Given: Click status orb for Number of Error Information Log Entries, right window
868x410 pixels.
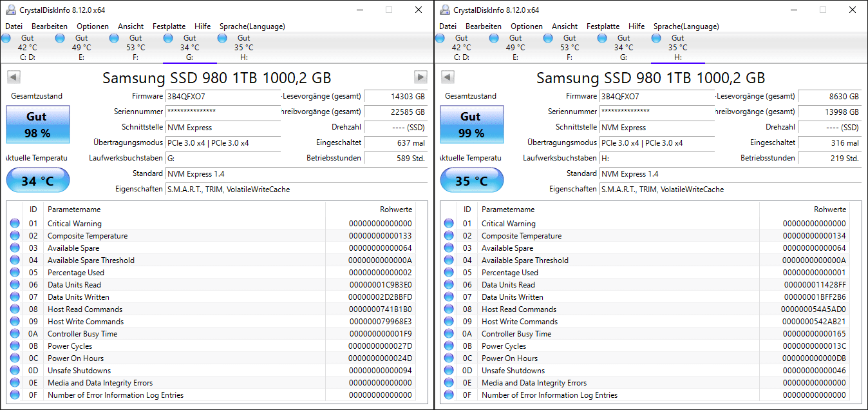Looking at the screenshot, I should click(x=449, y=395).
